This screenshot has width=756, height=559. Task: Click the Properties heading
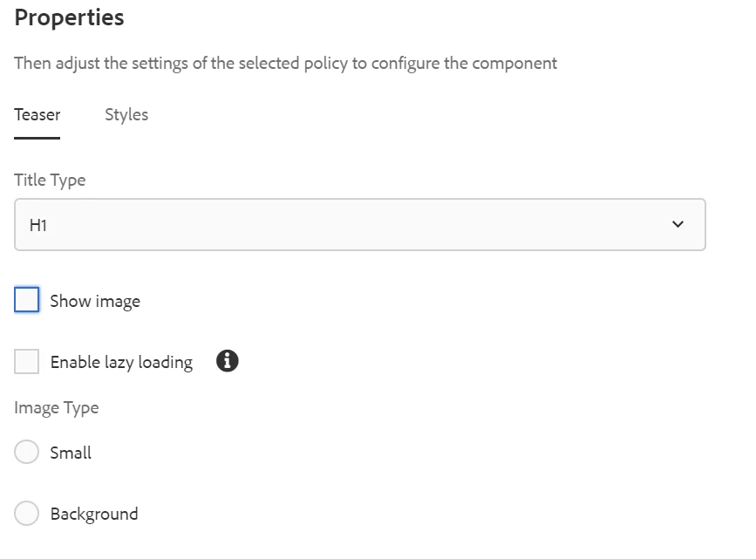(x=70, y=17)
